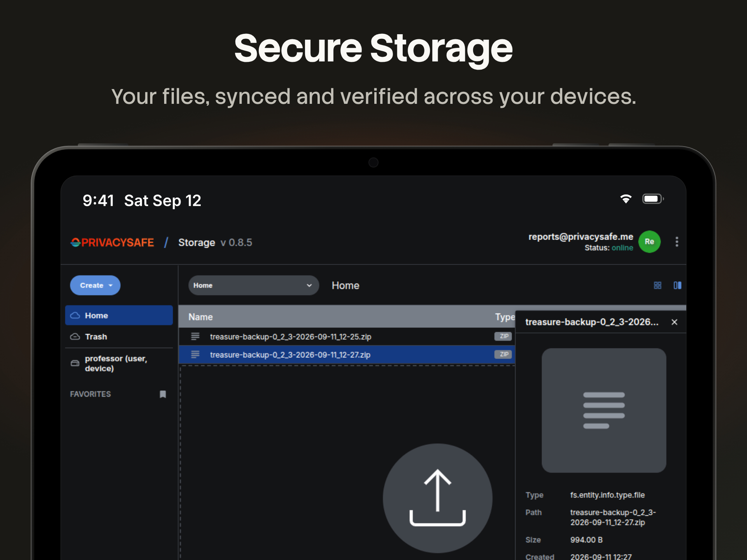Open the Create dropdown button

[x=95, y=285]
